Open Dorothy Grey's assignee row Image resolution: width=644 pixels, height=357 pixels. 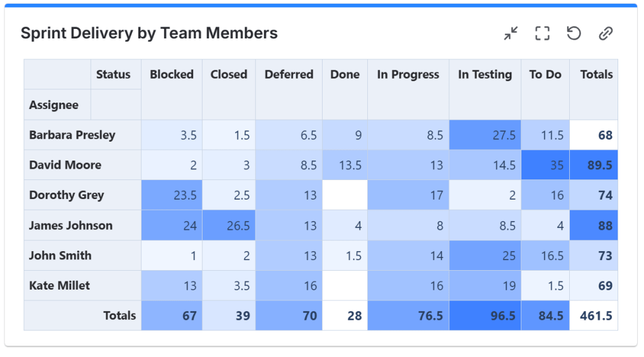pos(67,195)
